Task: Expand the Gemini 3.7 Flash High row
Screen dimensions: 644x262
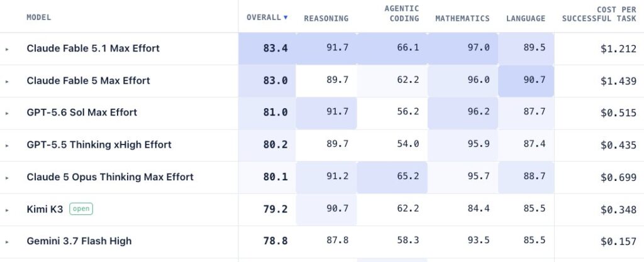Action: [6, 241]
